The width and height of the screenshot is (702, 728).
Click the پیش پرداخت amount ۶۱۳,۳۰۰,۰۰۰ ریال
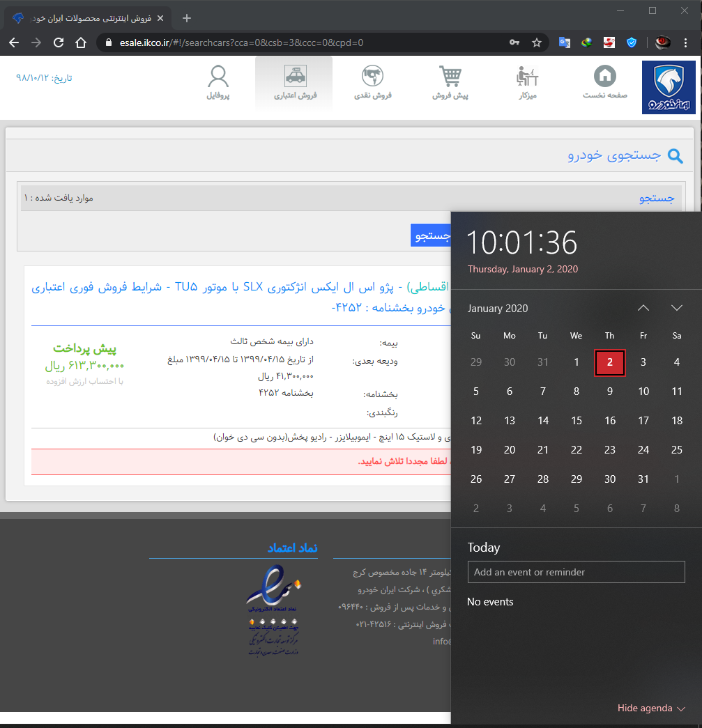pyautogui.click(x=84, y=366)
